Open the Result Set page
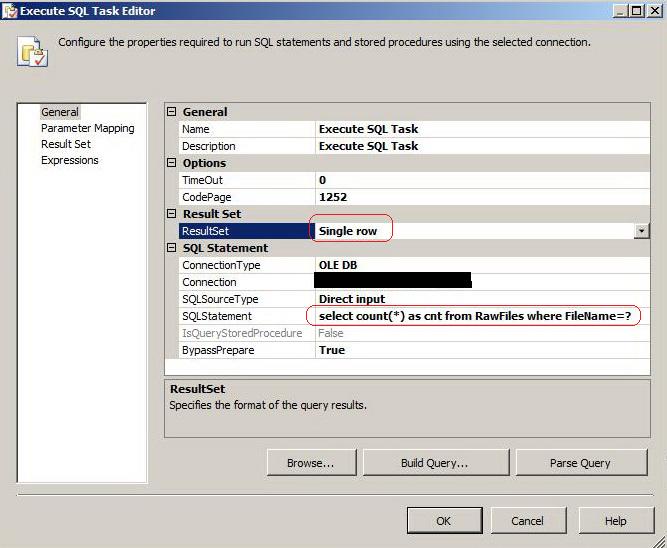The width and height of the screenshot is (667, 548). point(65,144)
